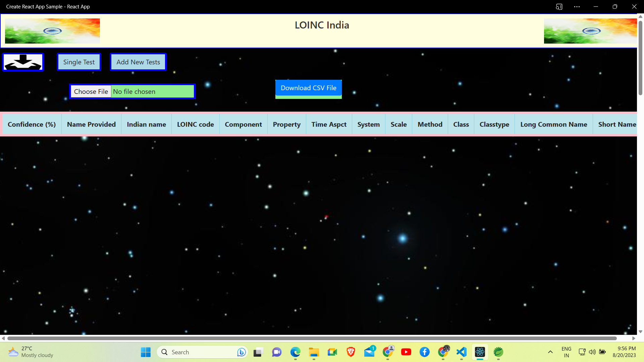The height and width of the screenshot is (362, 644).
Task: Click the download arrow icon button
Action: [23, 62]
